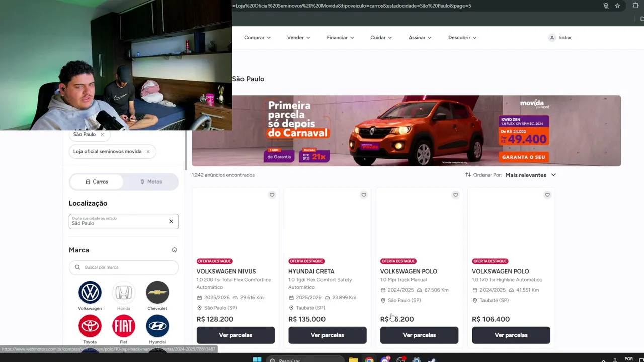
Task: View installments for Hyundai Creta
Action: click(x=328, y=335)
